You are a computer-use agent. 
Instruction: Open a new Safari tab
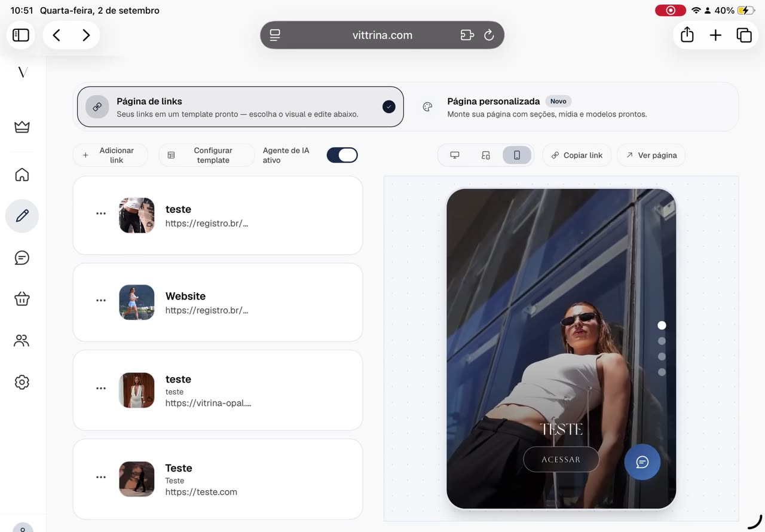[x=715, y=35]
